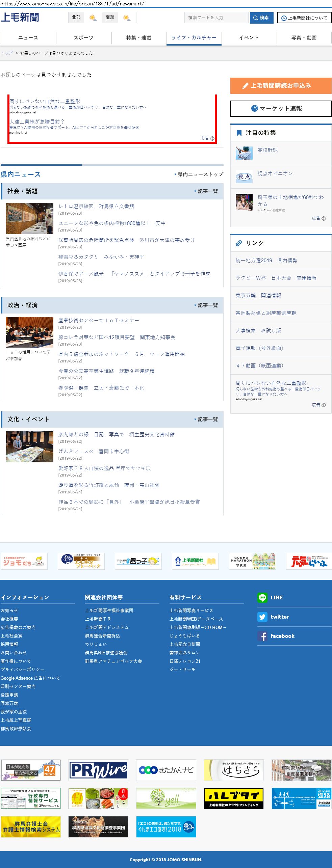Click the ad info icon beside 広告

tap(212, 138)
